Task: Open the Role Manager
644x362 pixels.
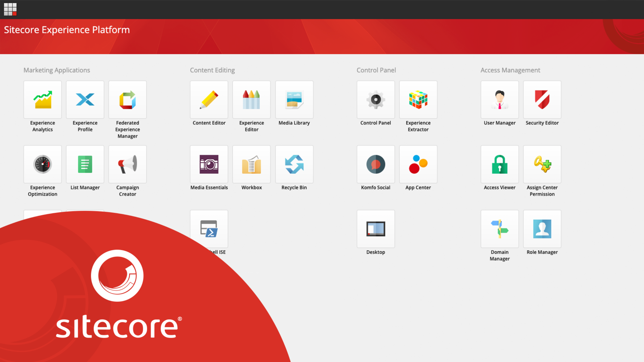Action: point(542,229)
